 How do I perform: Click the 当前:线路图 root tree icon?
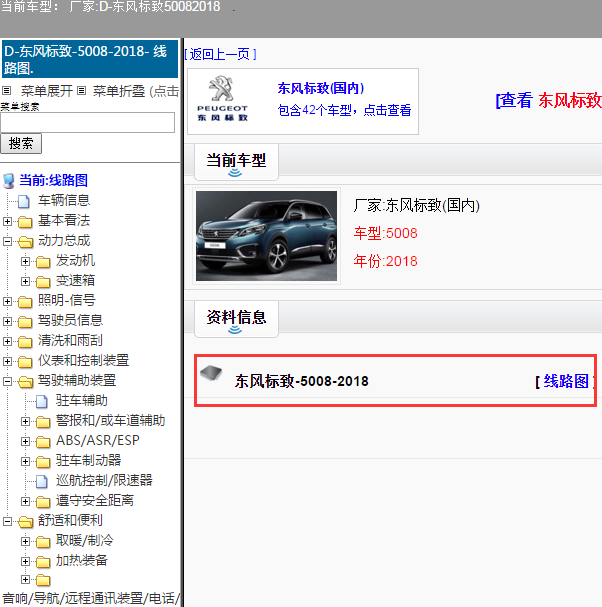click(x=9, y=181)
